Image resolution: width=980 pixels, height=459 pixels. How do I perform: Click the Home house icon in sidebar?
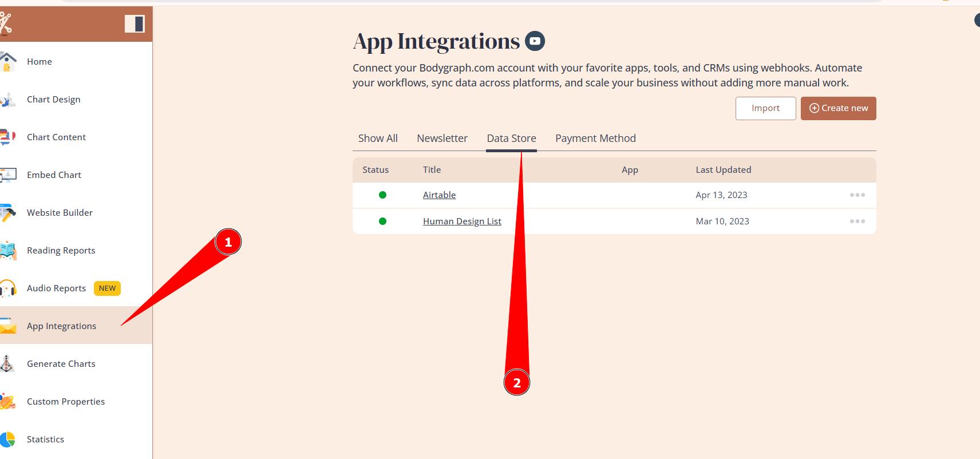tap(7, 61)
